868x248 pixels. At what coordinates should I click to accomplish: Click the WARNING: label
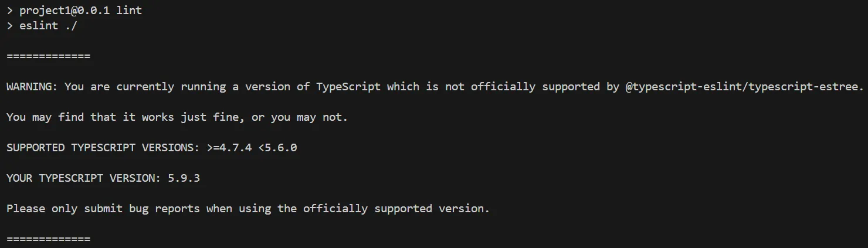point(32,87)
